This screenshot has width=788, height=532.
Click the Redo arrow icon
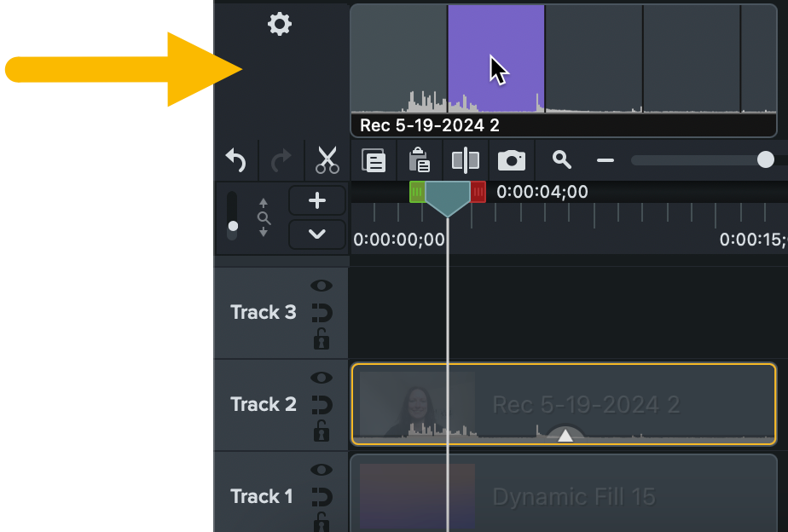pyautogui.click(x=280, y=159)
